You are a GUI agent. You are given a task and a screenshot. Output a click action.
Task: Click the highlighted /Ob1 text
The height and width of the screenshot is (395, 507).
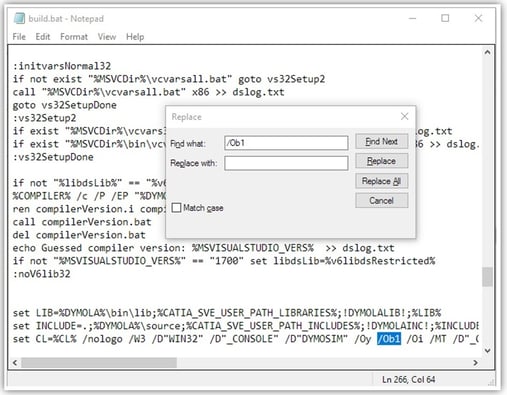click(389, 339)
